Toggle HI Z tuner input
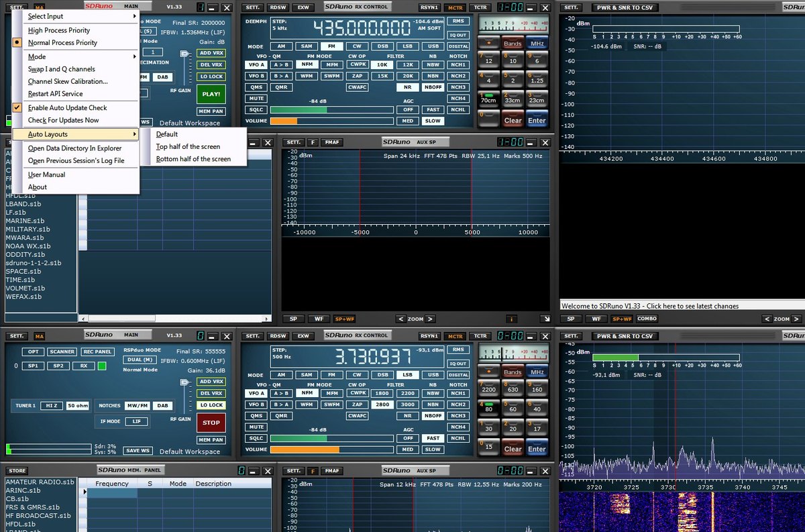Screen dimensions: 805x532 (51, 405)
